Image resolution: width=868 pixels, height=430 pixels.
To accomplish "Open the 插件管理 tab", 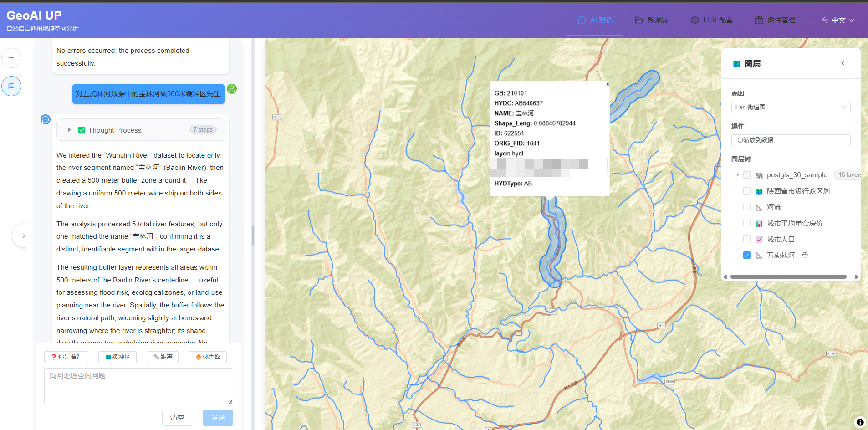I will point(775,20).
